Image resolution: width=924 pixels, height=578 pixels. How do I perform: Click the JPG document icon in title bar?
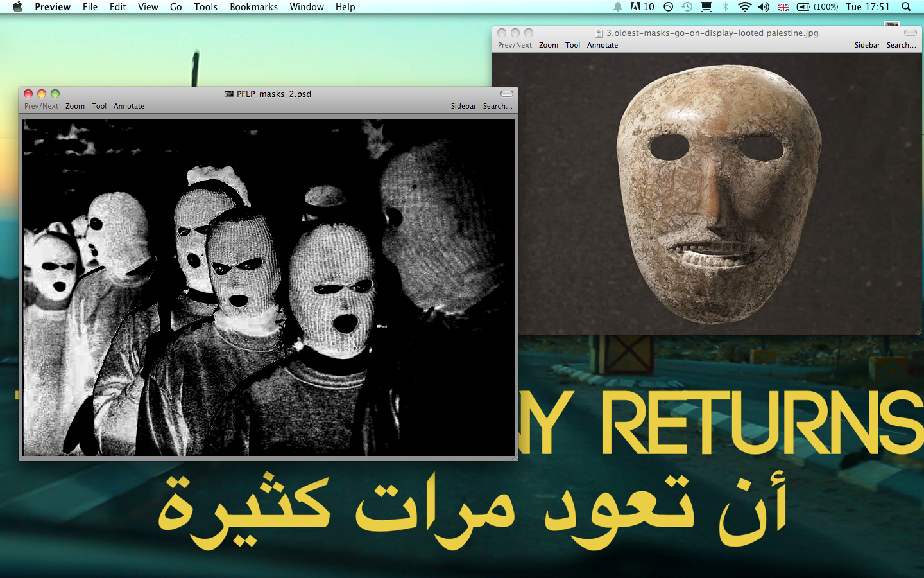click(x=599, y=33)
